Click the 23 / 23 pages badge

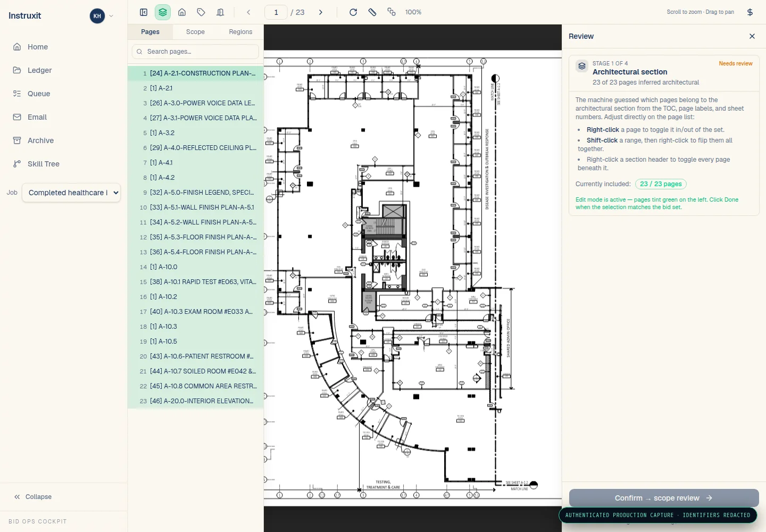[x=661, y=184]
